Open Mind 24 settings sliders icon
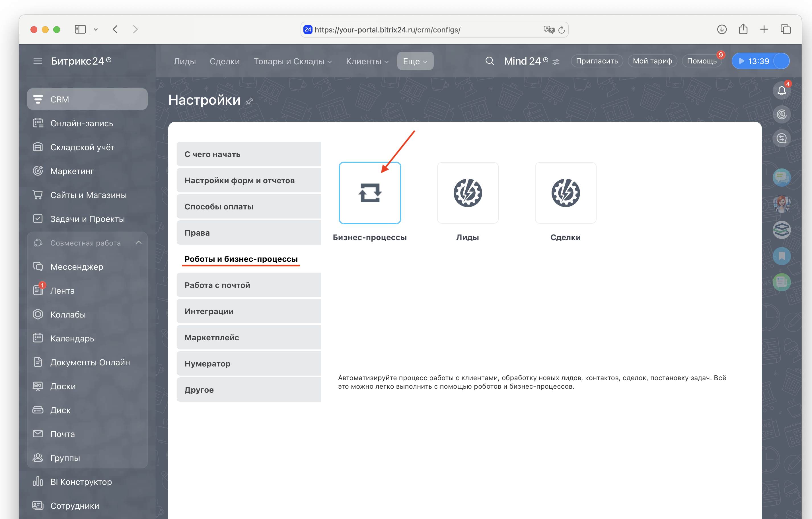Viewport: 812px width, 519px height. click(x=556, y=62)
